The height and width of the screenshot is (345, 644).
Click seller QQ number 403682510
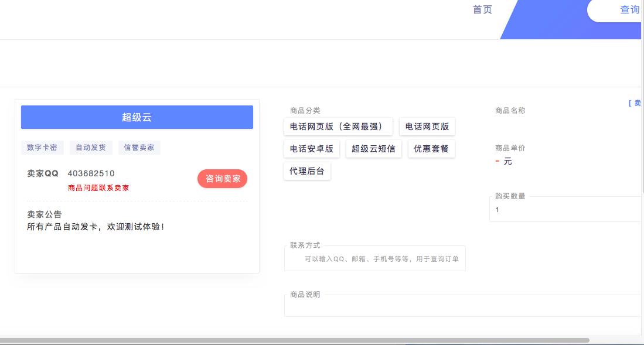tap(91, 173)
